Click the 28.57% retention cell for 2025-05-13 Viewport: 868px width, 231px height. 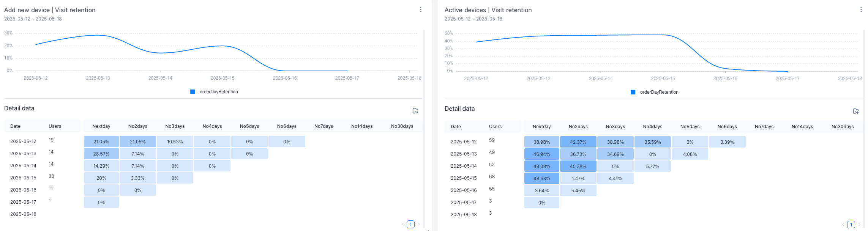[101, 154]
